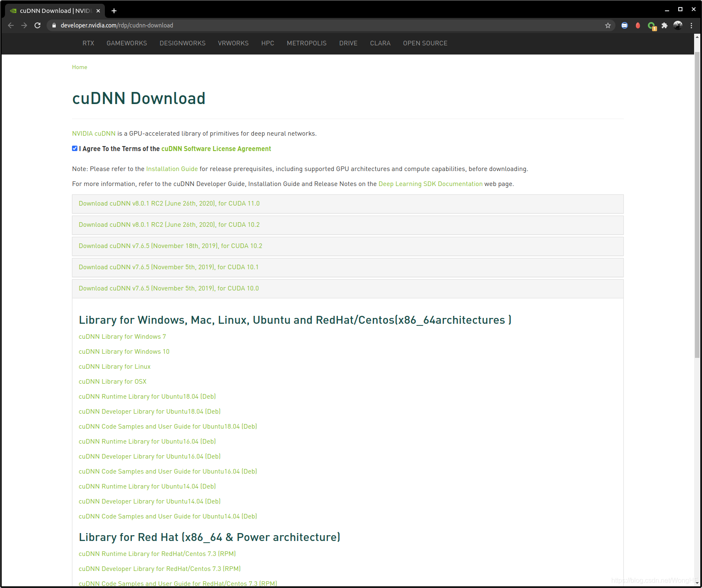Click the browser forward arrow

(24, 25)
